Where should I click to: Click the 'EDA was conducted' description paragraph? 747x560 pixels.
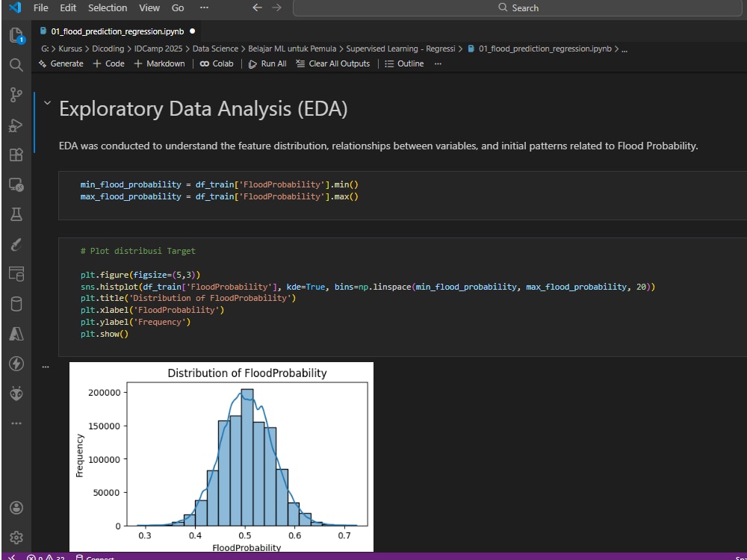coord(378,146)
